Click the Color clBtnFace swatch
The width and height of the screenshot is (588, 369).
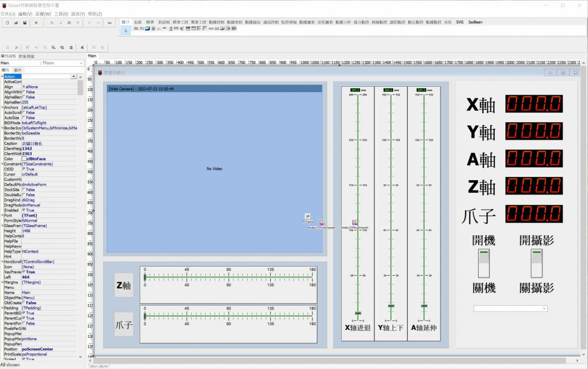pos(24,159)
